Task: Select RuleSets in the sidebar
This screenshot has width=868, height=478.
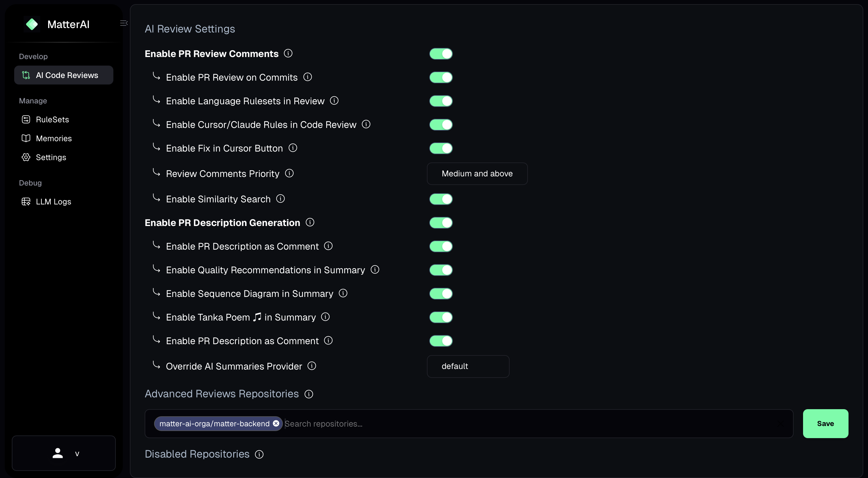Action: click(53, 119)
